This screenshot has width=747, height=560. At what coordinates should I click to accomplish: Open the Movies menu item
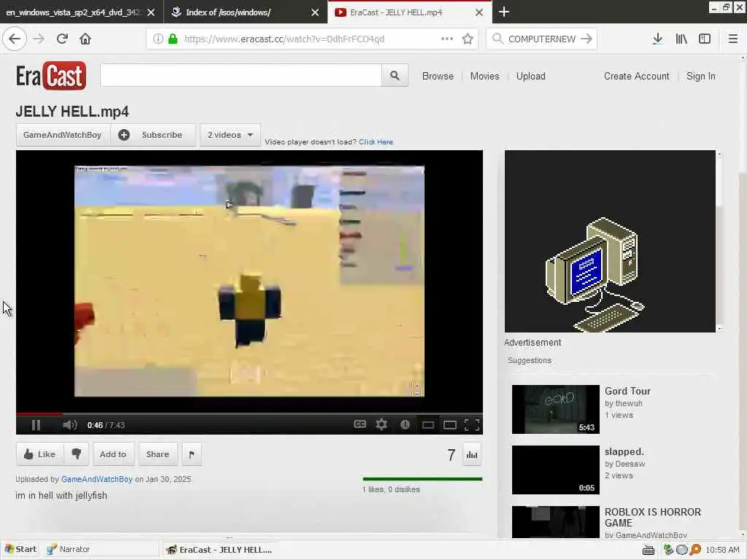coord(484,76)
